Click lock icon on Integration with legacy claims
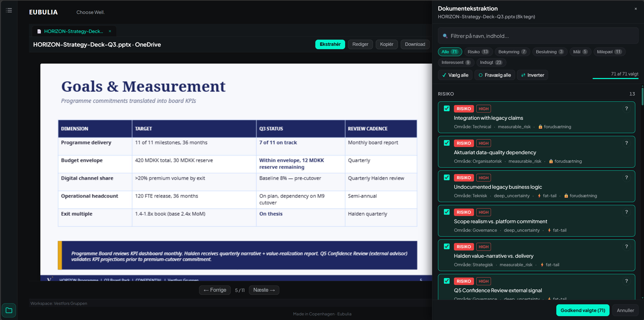 coord(540,127)
